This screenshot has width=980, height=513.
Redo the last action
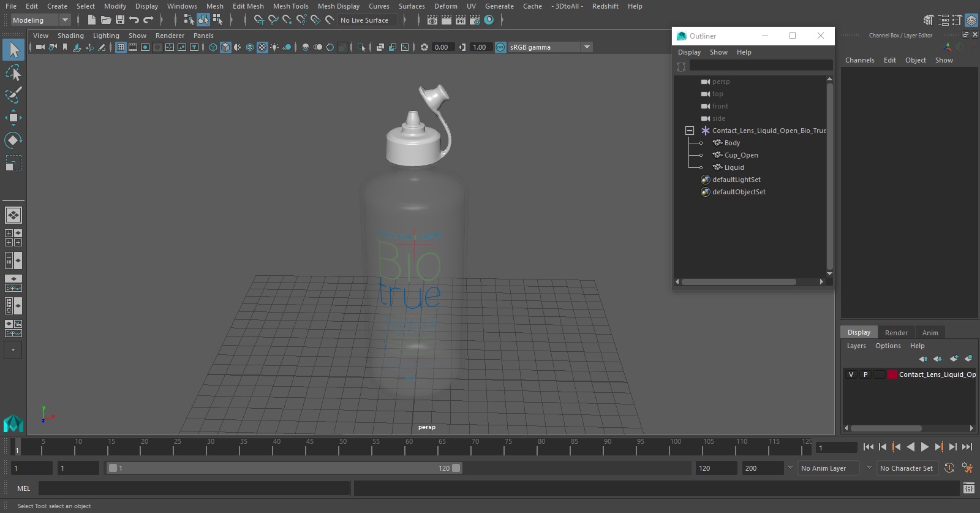[x=148, y=20]
